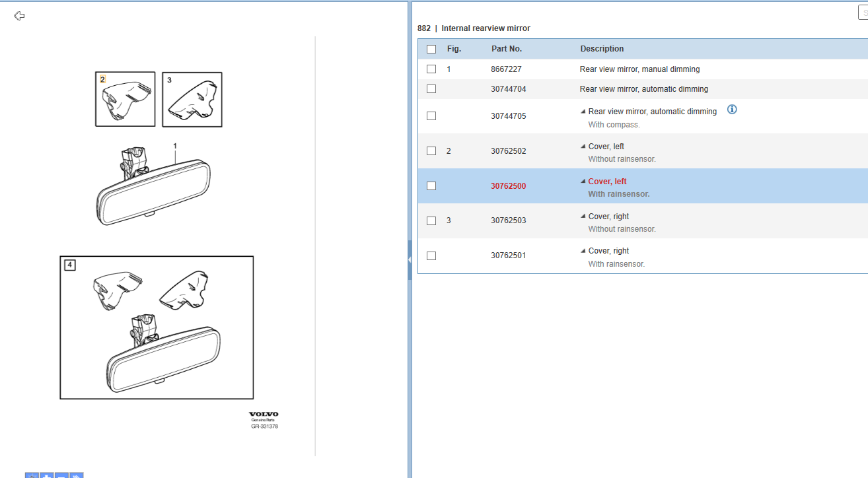Collapse the Cover, right 30762503 details triangle
The width and height of the screenshot is (868, 478).
tap(583, 217)
